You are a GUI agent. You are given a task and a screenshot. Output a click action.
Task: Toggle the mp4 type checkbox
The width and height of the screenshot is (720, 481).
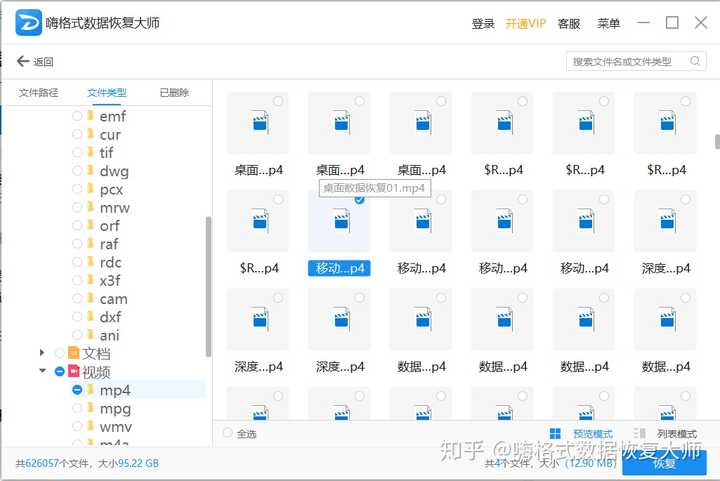[x=77, y=390]
